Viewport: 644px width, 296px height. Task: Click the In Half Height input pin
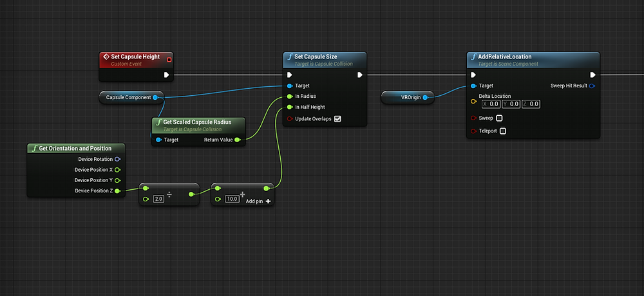[x=290, y=107]
